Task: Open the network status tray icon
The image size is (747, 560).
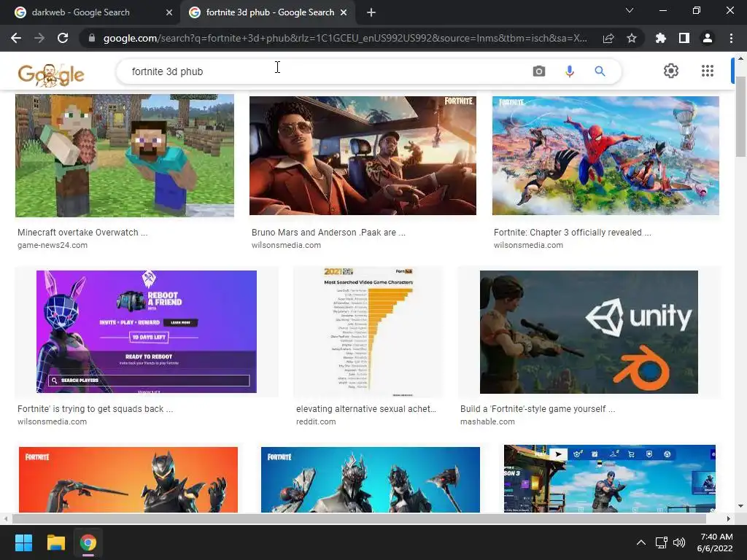Action: [661, 542]
